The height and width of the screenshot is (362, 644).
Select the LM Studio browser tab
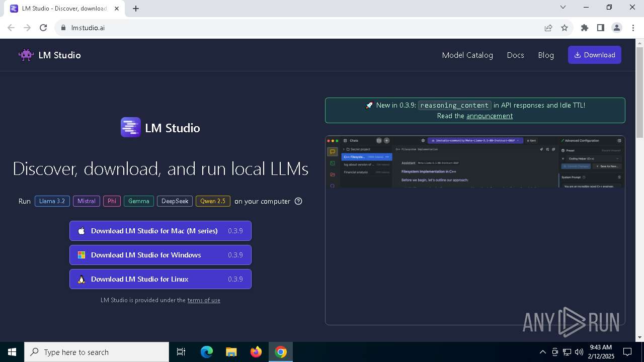[64, 9]
